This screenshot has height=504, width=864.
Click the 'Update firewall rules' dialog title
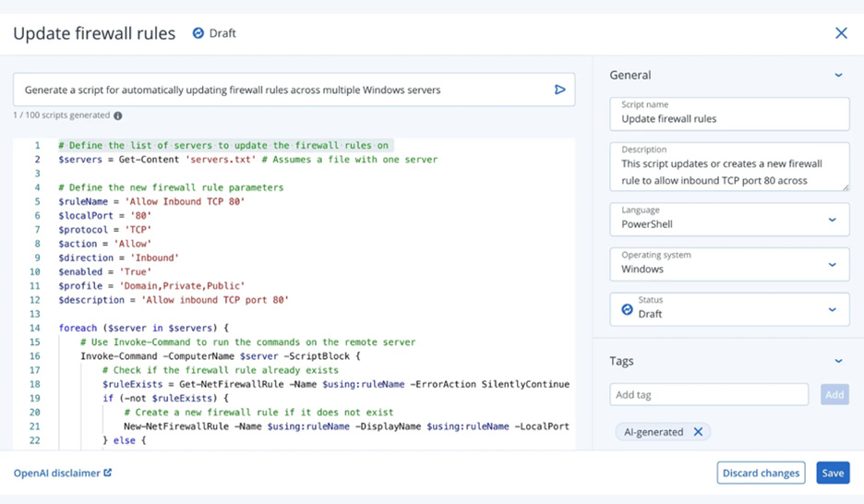(x=94, y=33)
